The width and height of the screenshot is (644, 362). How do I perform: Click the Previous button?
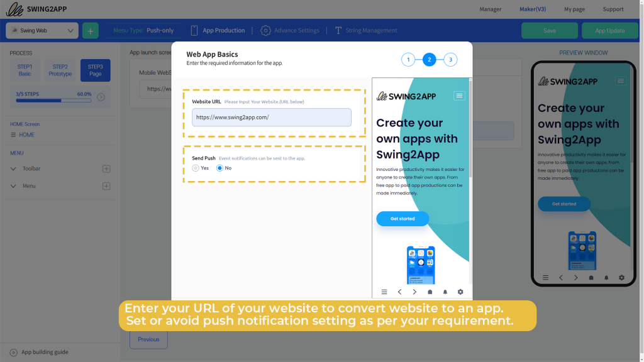148,339
